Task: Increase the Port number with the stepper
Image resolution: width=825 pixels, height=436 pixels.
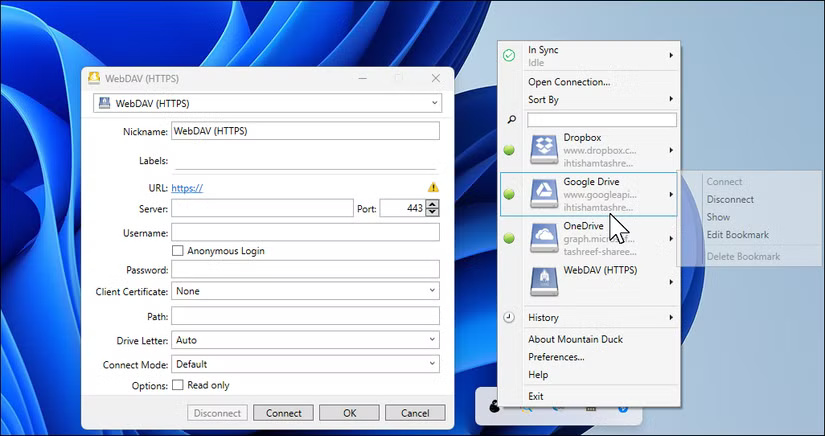Action: tap(432, 204)
